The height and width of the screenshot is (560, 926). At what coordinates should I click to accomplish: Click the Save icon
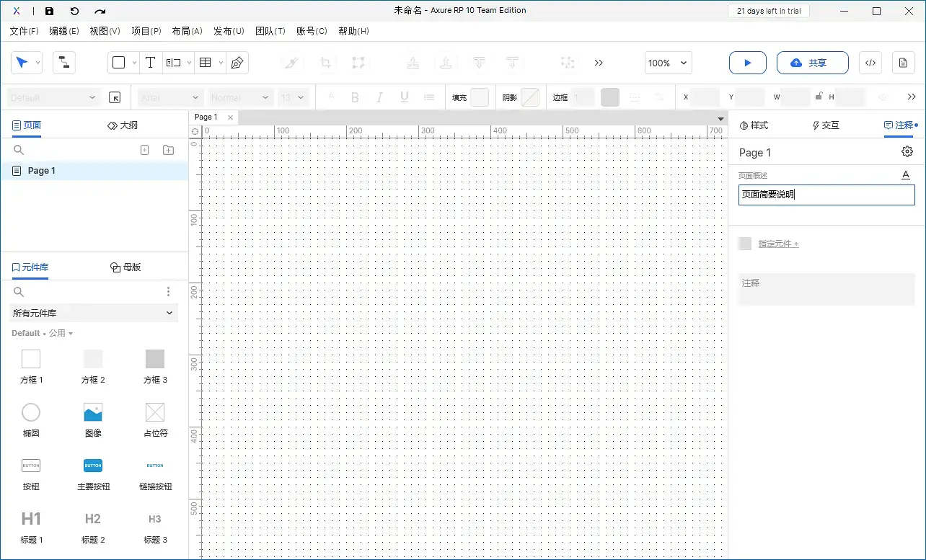tap(49, 11)
